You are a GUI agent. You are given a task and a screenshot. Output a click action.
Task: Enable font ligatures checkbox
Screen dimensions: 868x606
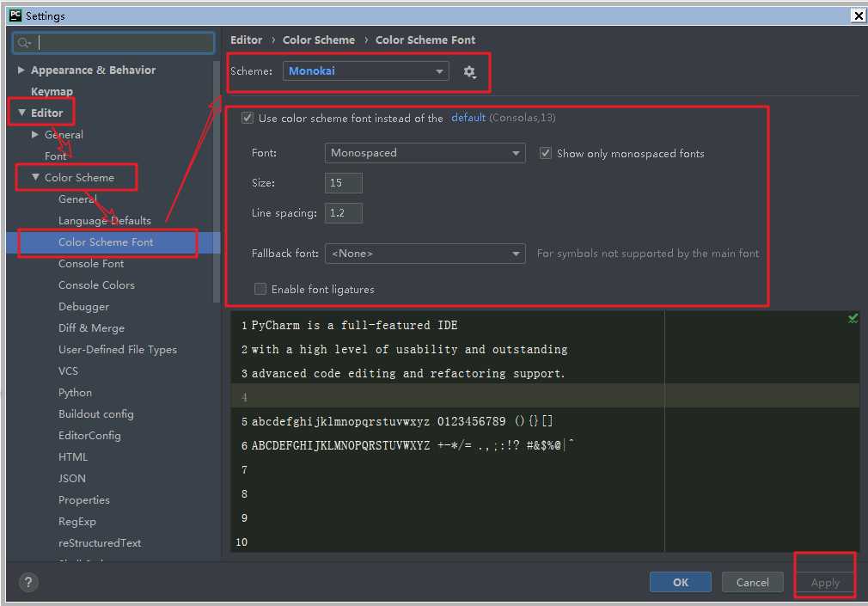click(x=260, y=289)
